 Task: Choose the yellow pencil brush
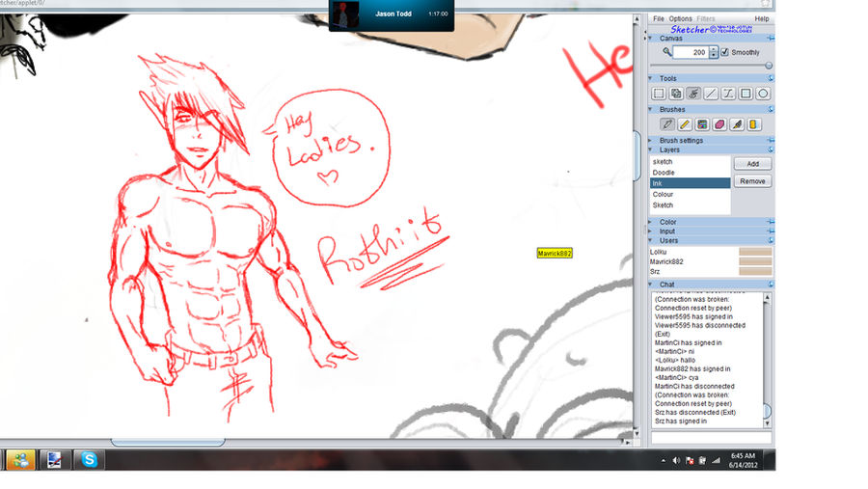pos(685,124)
